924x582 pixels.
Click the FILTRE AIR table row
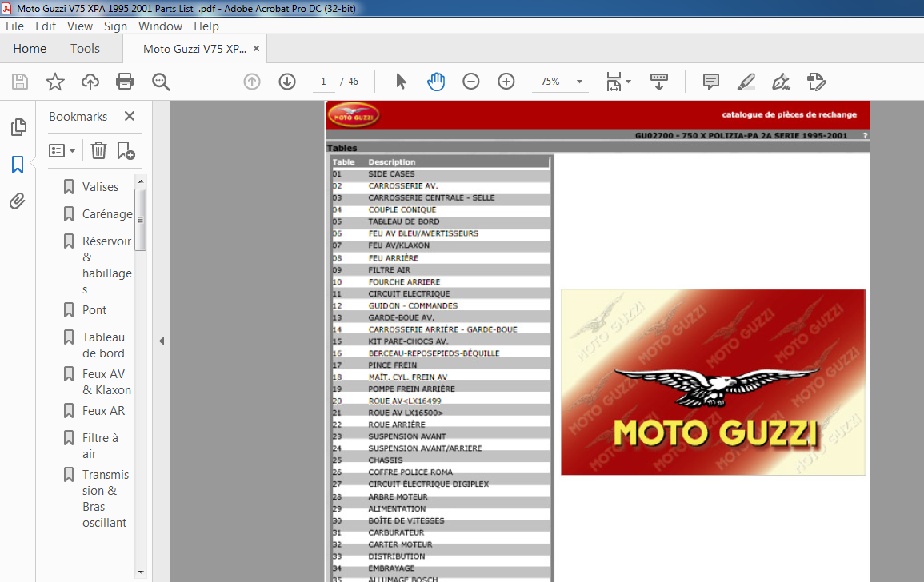point(441,269)
